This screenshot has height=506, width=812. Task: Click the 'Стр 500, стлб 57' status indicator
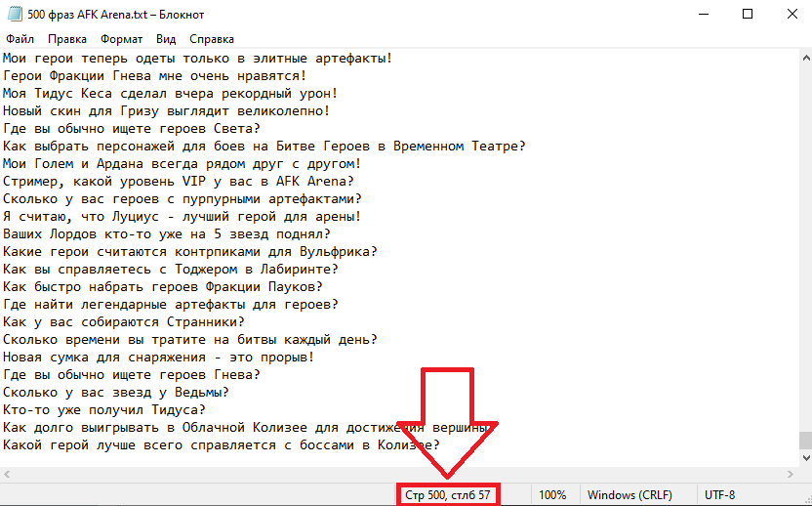(449, 495)
